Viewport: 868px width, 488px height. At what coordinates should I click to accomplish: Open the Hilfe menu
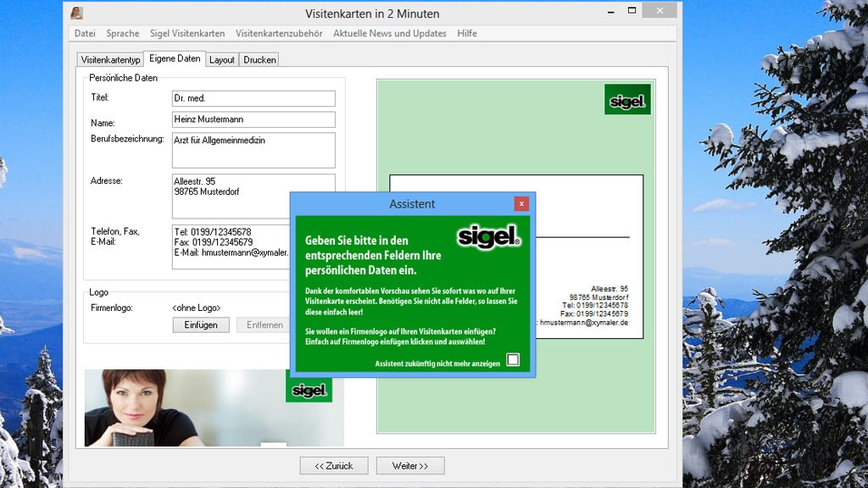click(x=467, y=34)
